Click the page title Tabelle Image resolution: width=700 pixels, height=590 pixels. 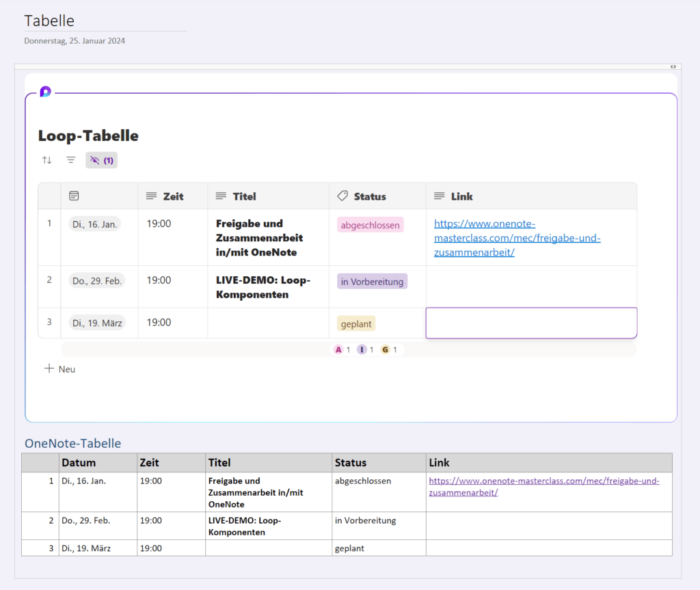(x=49, y=21)
